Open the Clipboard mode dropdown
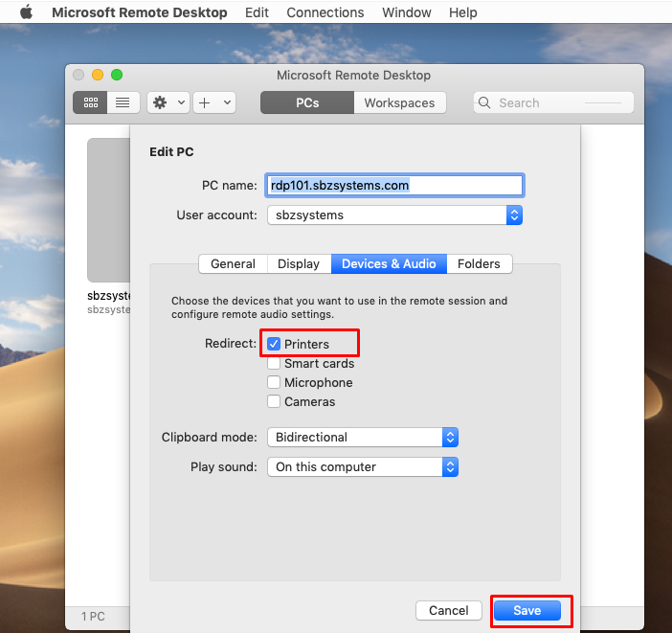672x633 pixels. pyautogui.click(x=363, y=437)
